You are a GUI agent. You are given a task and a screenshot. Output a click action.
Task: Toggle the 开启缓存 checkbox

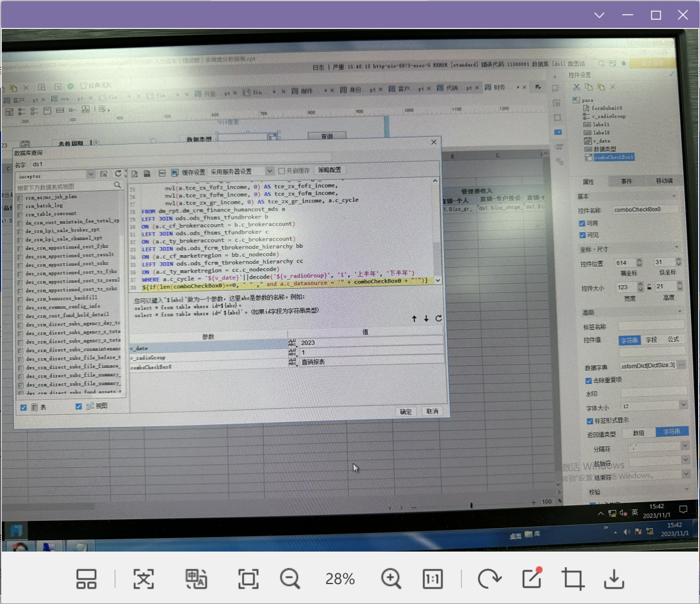click(282, 171)
